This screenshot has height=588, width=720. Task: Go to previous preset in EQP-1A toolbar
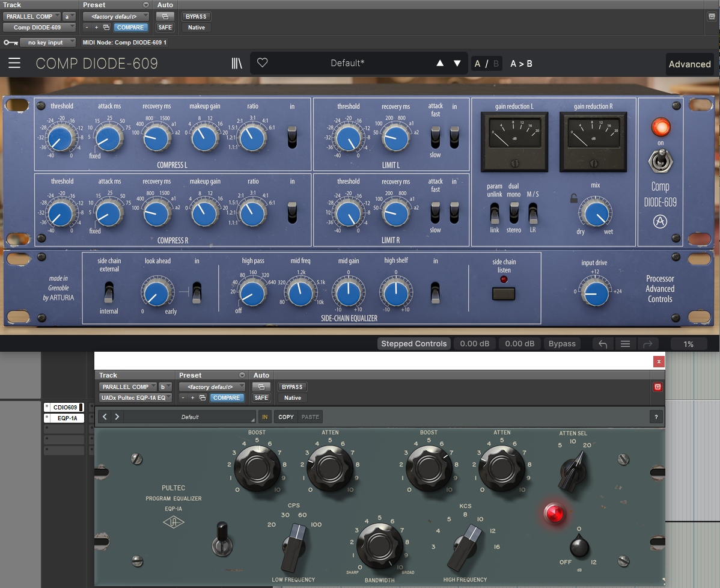(105, 417)
